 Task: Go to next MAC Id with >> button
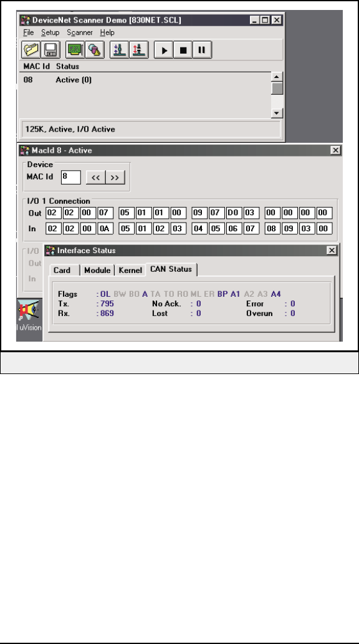coord(115,178)
